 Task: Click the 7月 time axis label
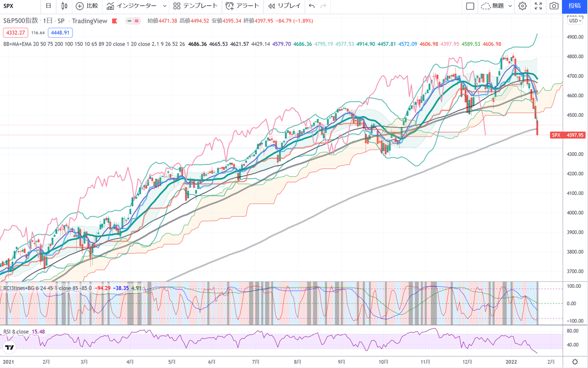pyautogui.click(x=255, y=362)
